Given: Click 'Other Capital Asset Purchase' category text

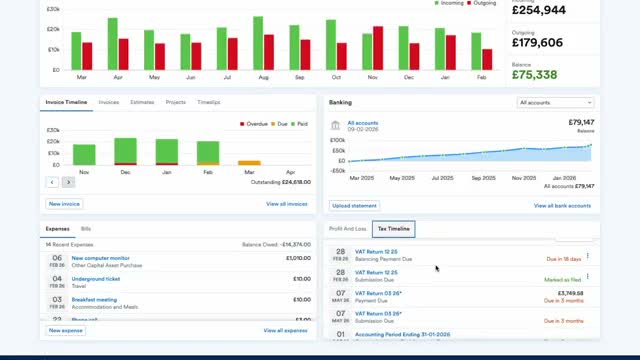Looking at the screenshot, I should click(107, 265).
